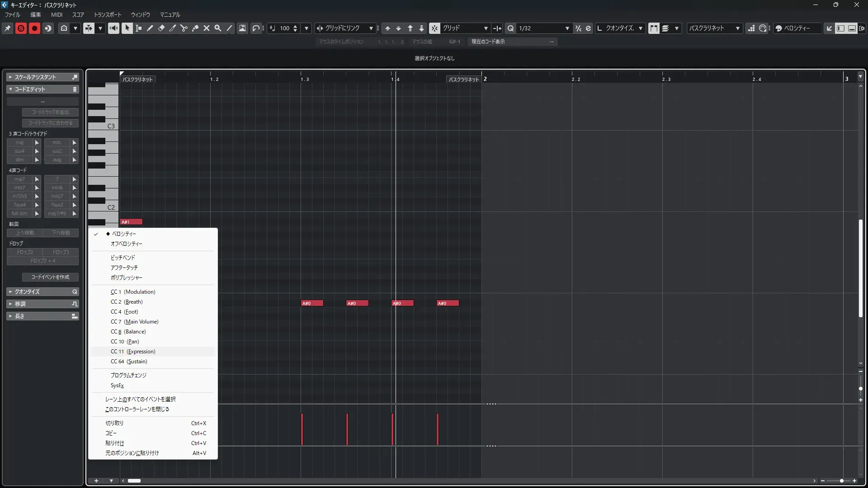Toggle acoustic feedback speaker button

tap(113, 28)
